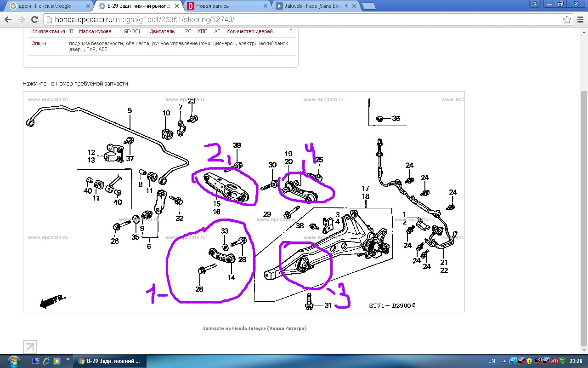The width and height of the screenshot is (588, 368).
Task: Mute audio on the Jakwob - Fade tab
Action: tap(347, 6)
